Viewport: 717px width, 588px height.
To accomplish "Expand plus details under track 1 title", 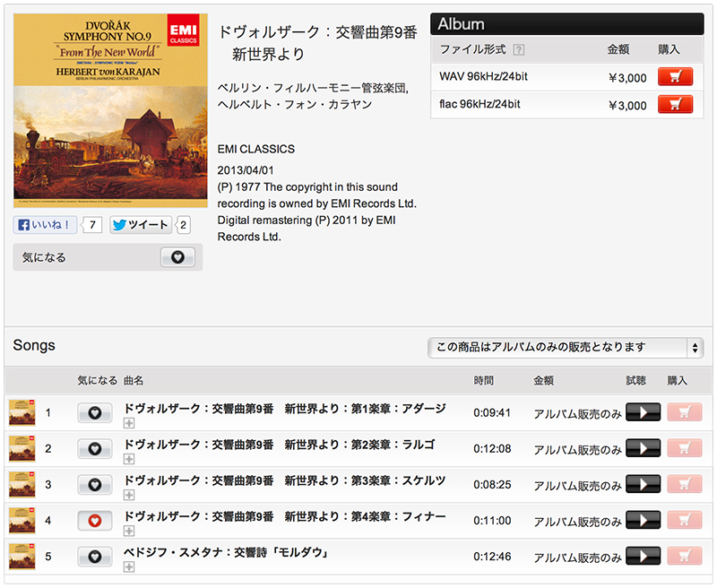I will coord(129,423).
